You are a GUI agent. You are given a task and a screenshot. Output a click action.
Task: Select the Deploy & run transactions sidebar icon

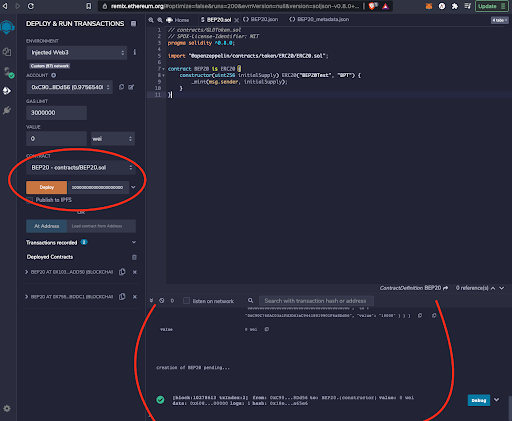click(7, 91)
